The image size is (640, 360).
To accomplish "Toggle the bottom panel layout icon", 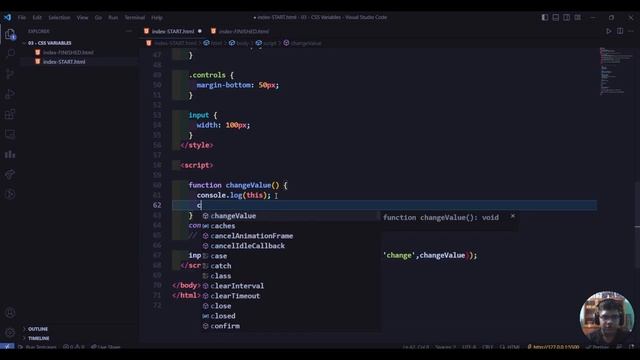I will point(556,18).
